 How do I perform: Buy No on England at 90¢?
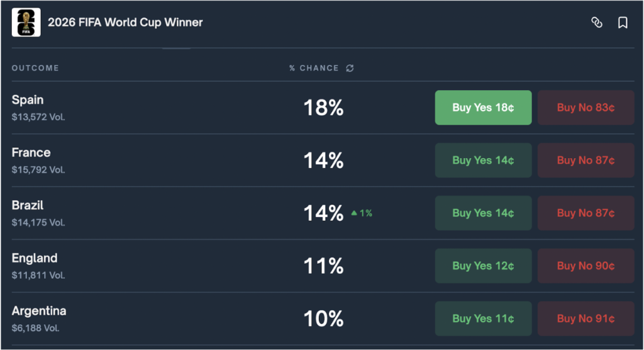pyautogui.click(x=586, y=266)
